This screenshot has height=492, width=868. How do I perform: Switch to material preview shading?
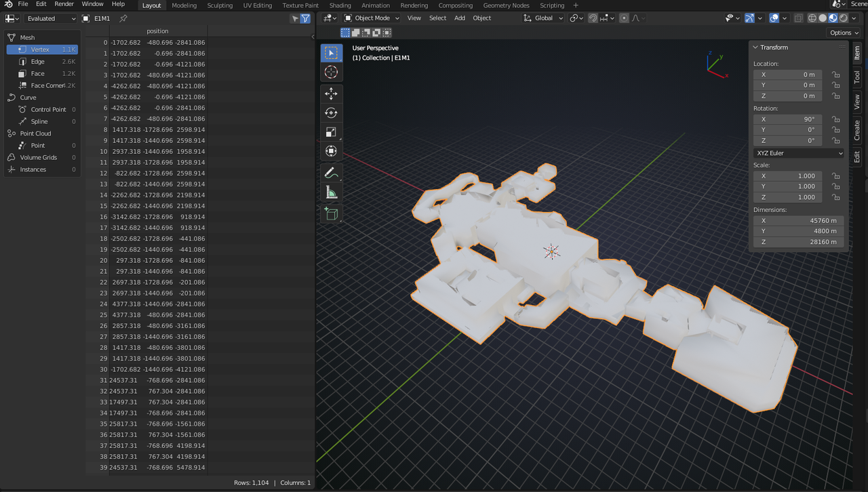click(x=833, y=18)
